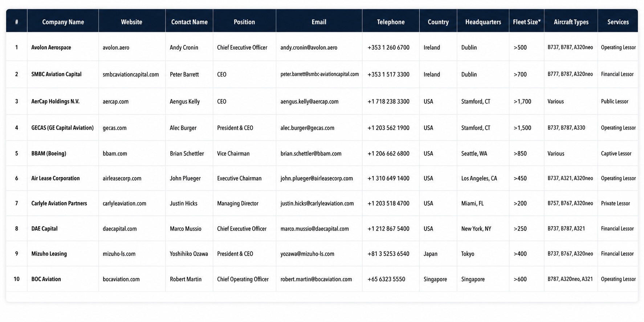Click the Email column header
The width and height of the screenshot is (644, 322).
click(319, 22)
